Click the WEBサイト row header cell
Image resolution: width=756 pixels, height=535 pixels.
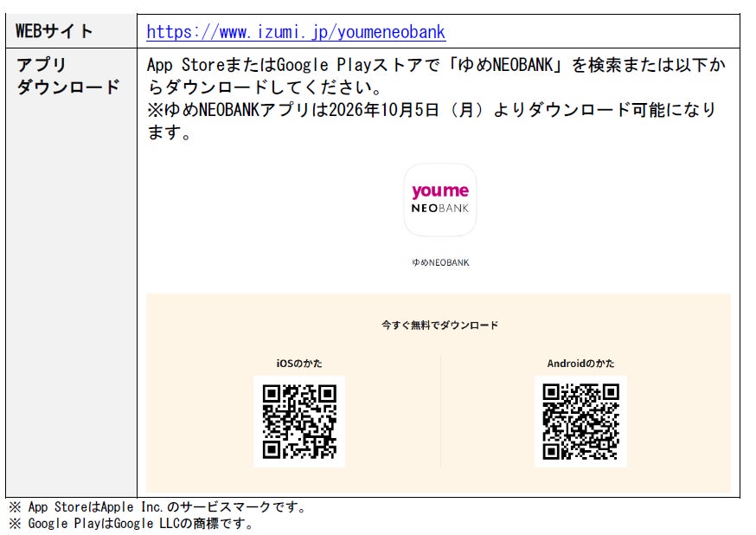click(71, 31)
